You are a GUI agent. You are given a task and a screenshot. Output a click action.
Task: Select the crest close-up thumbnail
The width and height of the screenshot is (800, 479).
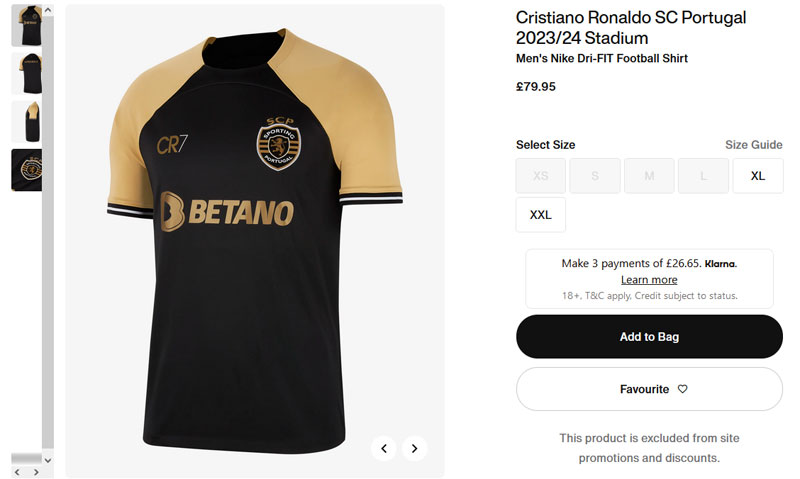[26, 170]
